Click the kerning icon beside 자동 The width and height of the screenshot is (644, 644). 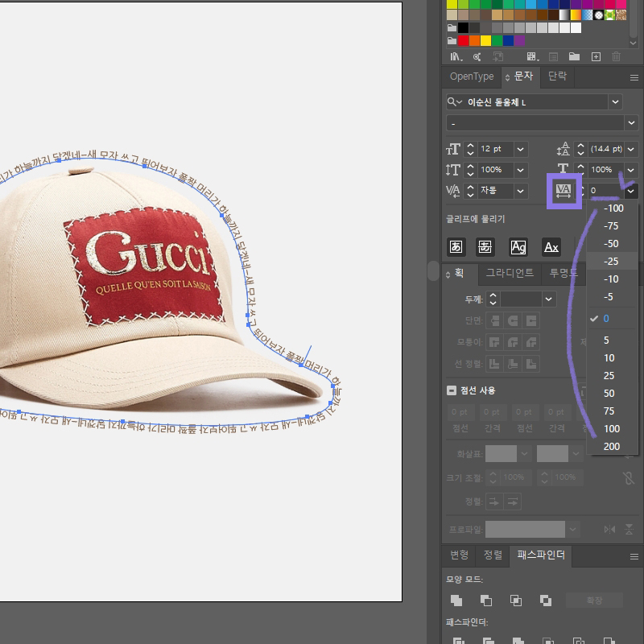[453, 191]
